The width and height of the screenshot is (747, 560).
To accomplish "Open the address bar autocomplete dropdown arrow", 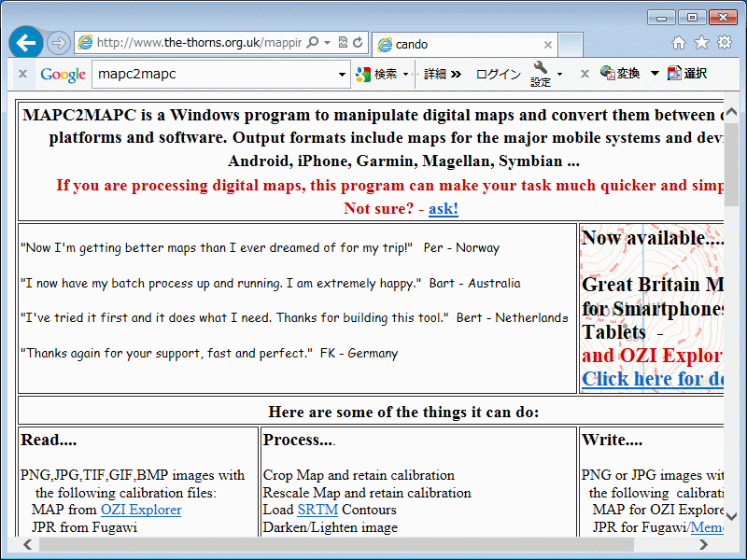I will click(328, 43).
